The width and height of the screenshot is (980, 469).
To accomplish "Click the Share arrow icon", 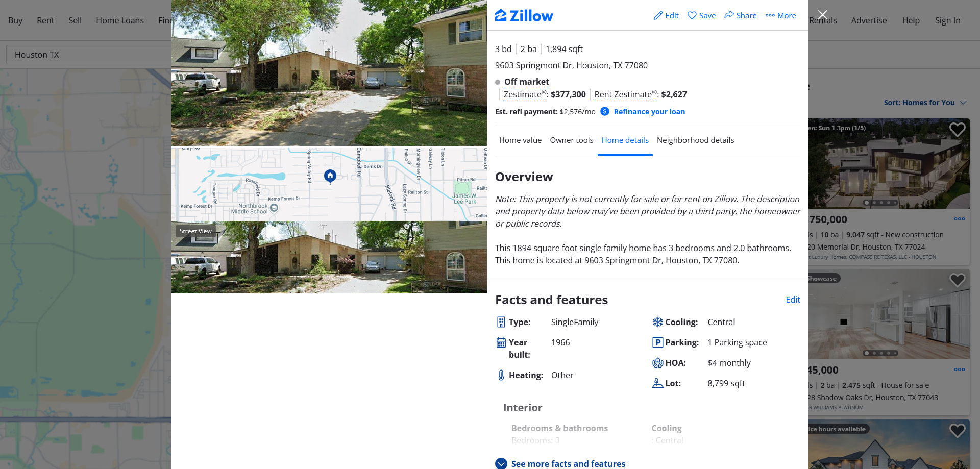I will pos(729,15).
